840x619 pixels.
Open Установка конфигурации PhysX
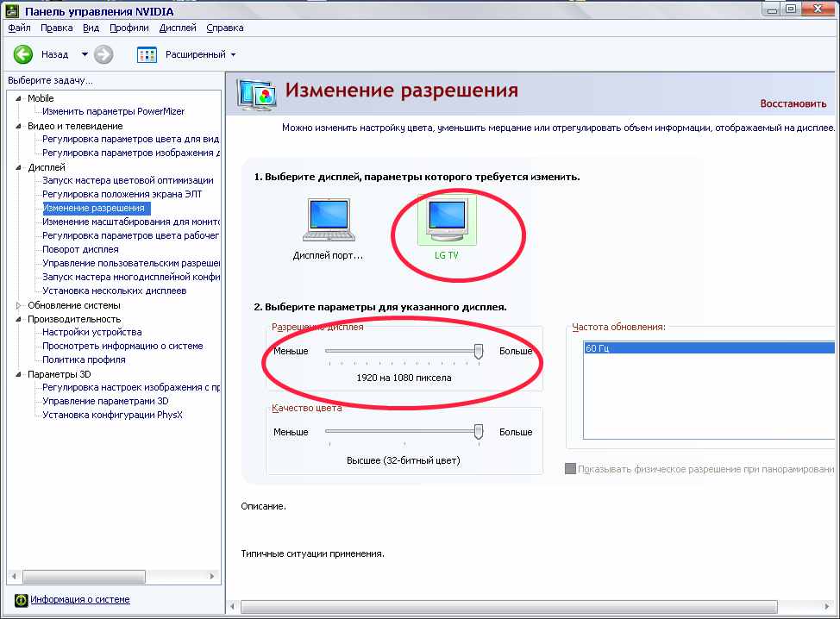tap(112, 415)
